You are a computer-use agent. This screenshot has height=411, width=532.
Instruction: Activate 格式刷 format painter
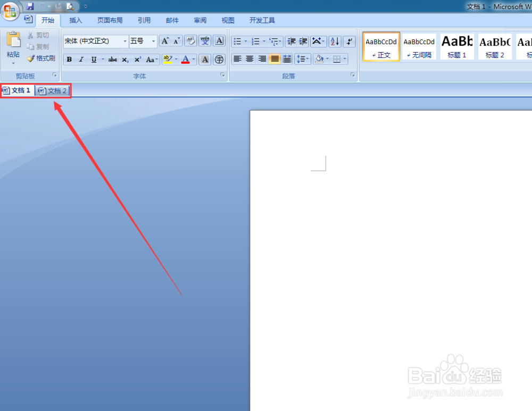(x=41, y=58)
